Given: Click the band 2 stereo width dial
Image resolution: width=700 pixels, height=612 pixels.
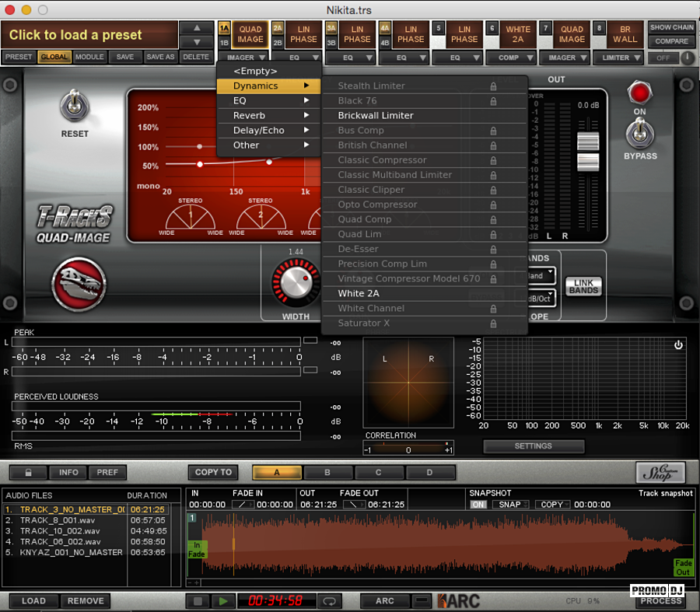Looking at the screenshot, I should point(261,218).
